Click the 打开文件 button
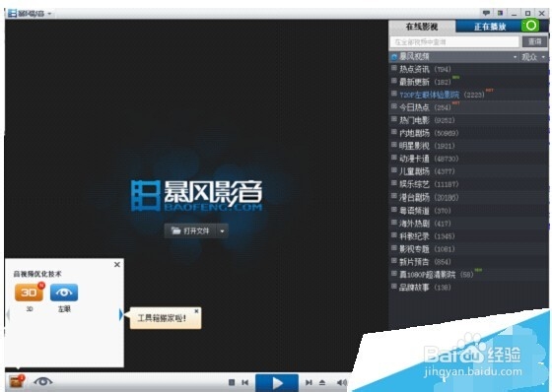 click(x=190, y=230)
